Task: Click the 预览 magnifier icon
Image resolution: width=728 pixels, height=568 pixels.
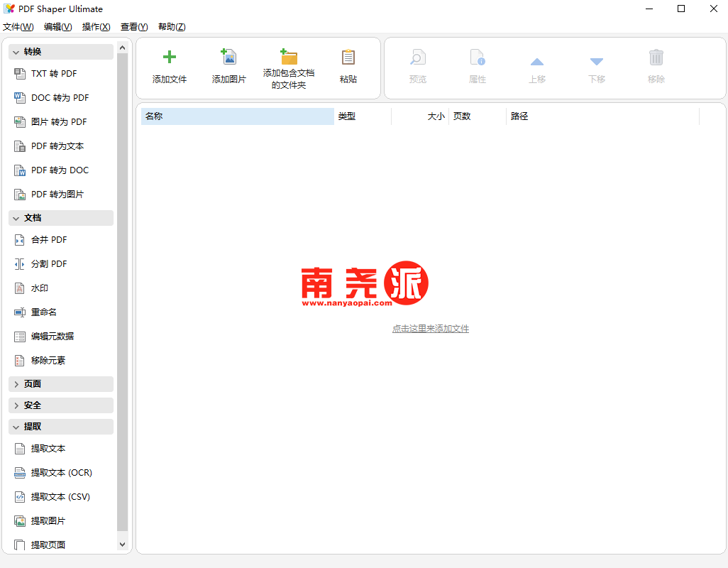Action: (x=417, y=57)
